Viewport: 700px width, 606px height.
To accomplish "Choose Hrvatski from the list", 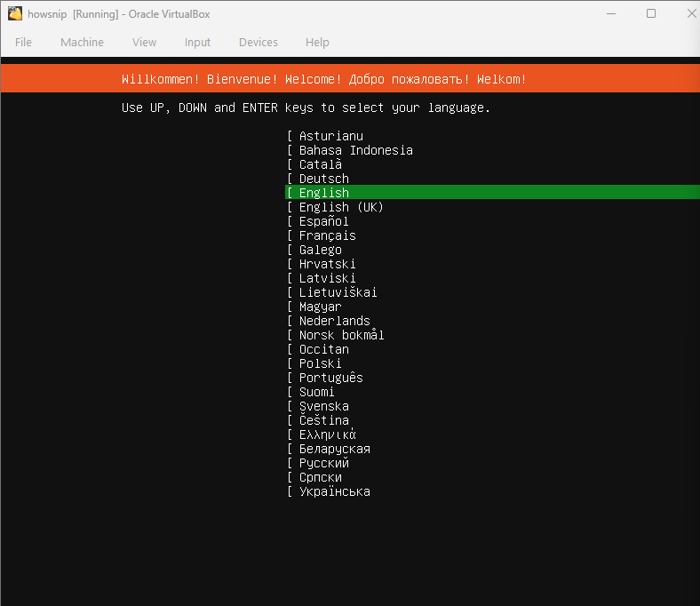I will click(328, 264).
